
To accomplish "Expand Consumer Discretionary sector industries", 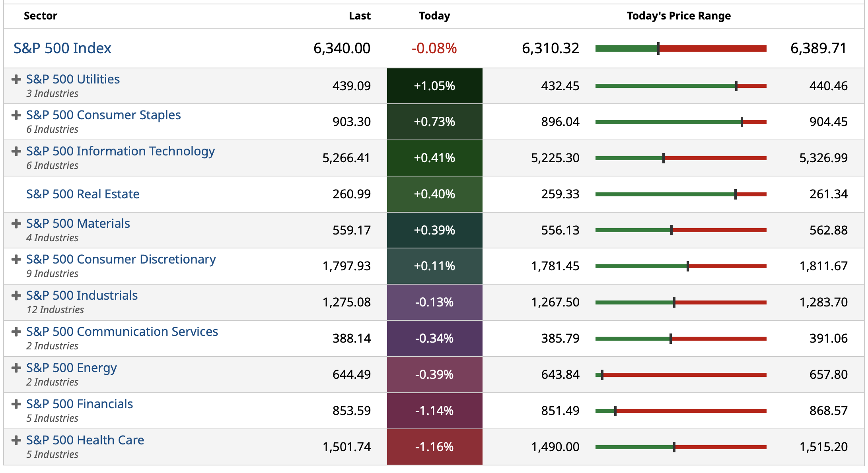I will pyautogui.click(x=16, y=260).
